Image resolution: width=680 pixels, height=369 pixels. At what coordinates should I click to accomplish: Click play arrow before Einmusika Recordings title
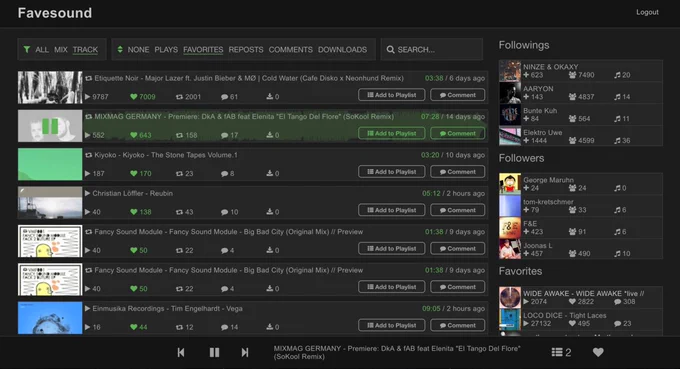point(88,309)
